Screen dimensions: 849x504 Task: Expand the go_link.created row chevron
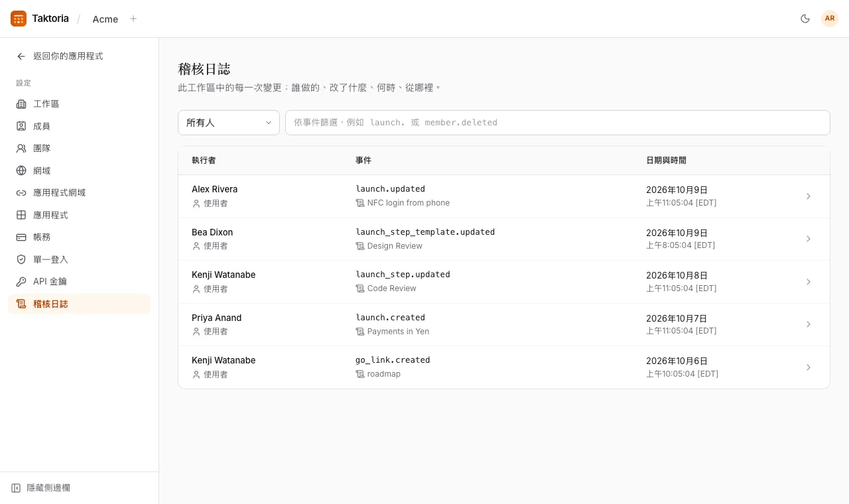tap(809, 367)
